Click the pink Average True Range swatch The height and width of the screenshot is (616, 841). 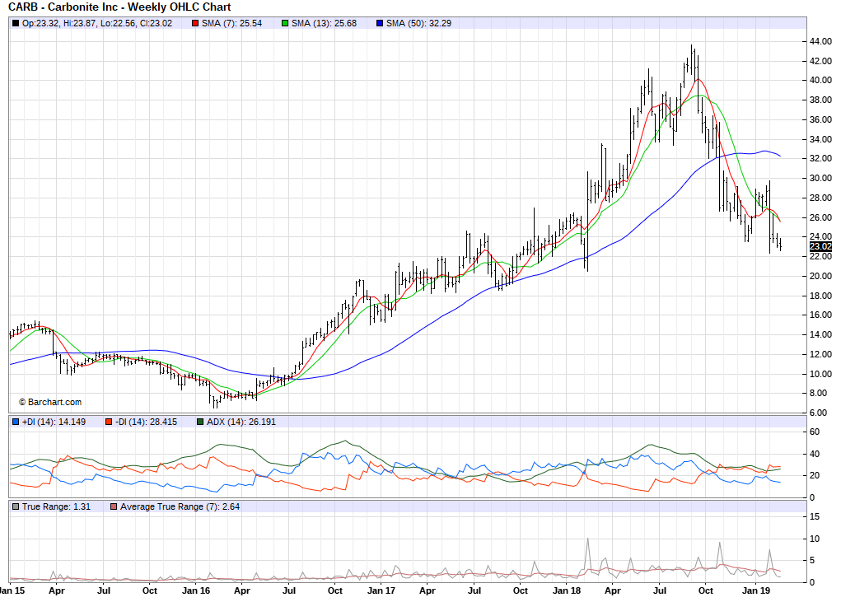114,506
